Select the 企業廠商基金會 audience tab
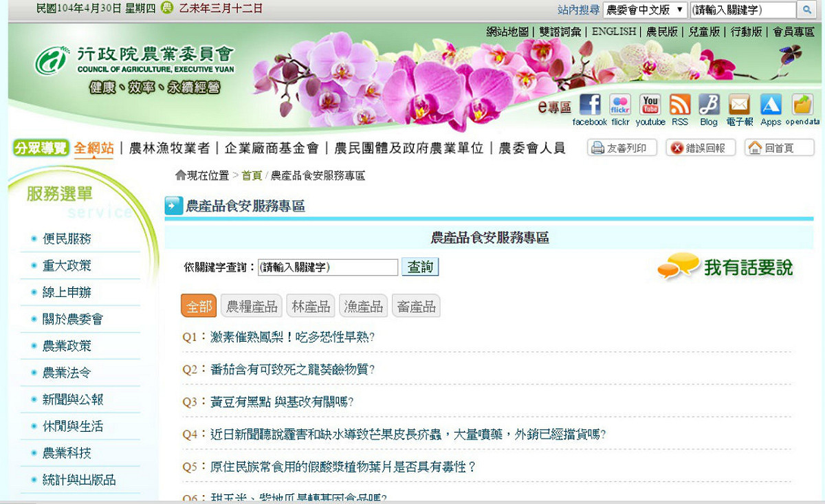 click(x=272, y=148)
